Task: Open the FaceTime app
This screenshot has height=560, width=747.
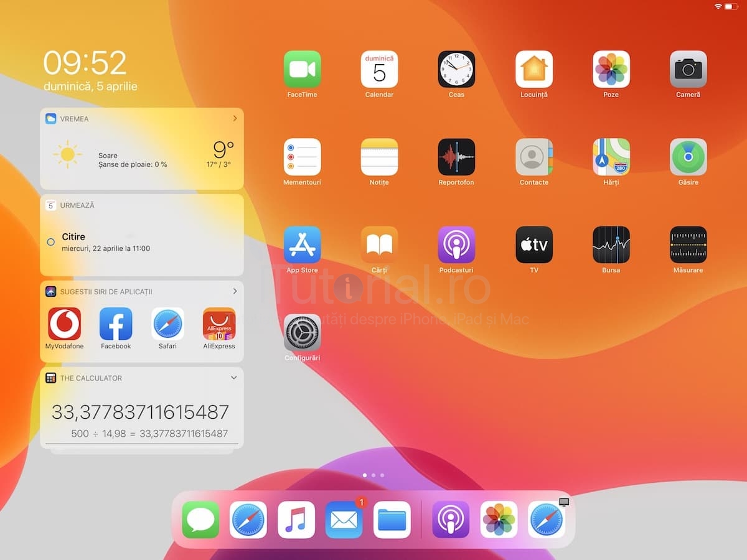Action: point(302,69)
